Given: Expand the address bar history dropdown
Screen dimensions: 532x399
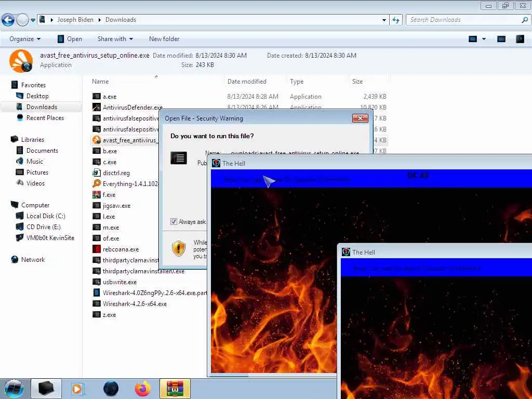Looking at the screenshot, I should click(x=384, y=20).
